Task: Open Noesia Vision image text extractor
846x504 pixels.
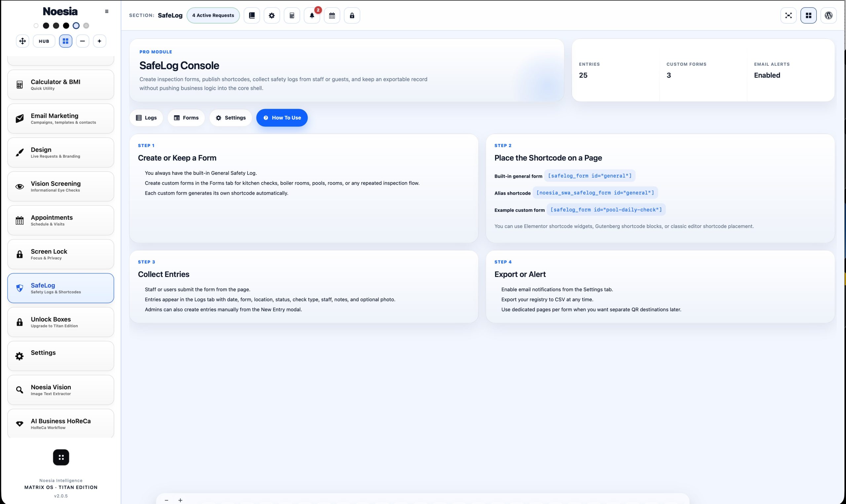Action: tap(60, 390)
